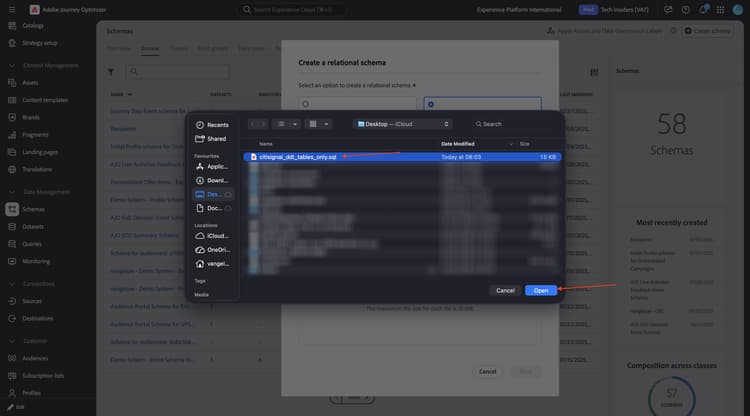
Task: Collapse the Customer section
Action: (12, 341)
